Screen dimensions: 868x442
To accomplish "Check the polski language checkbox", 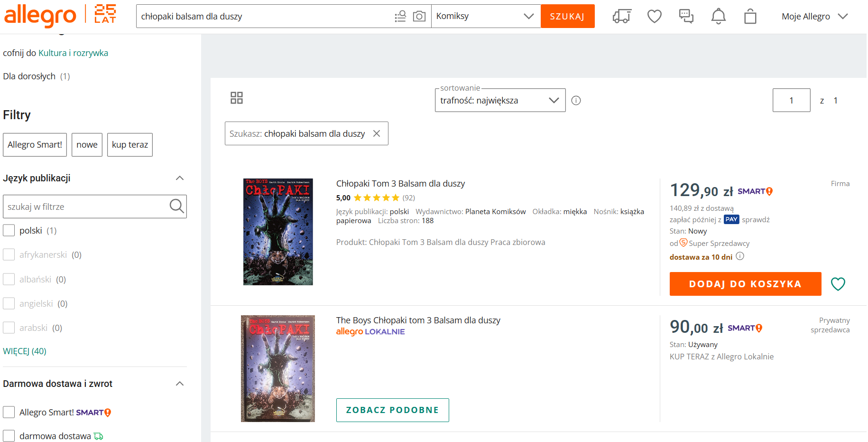I will [9, 231].
